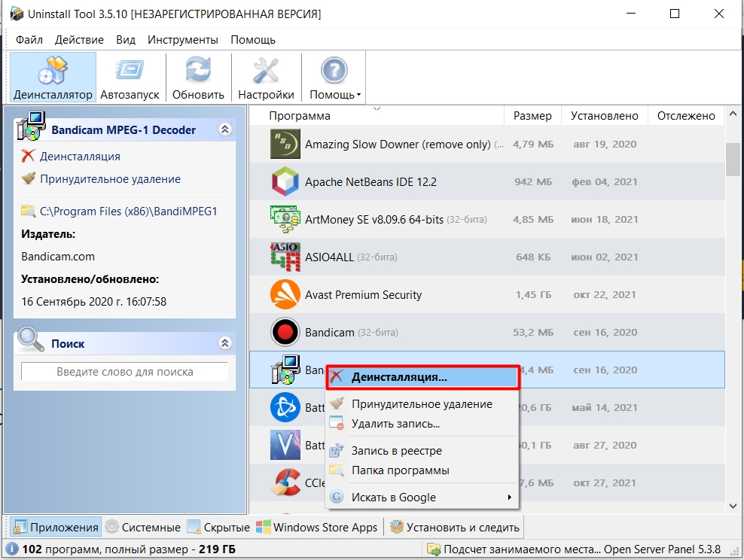The image size is (744, 560).
Task: Click the list scrollbar down arrow
Action: [733, 507]
